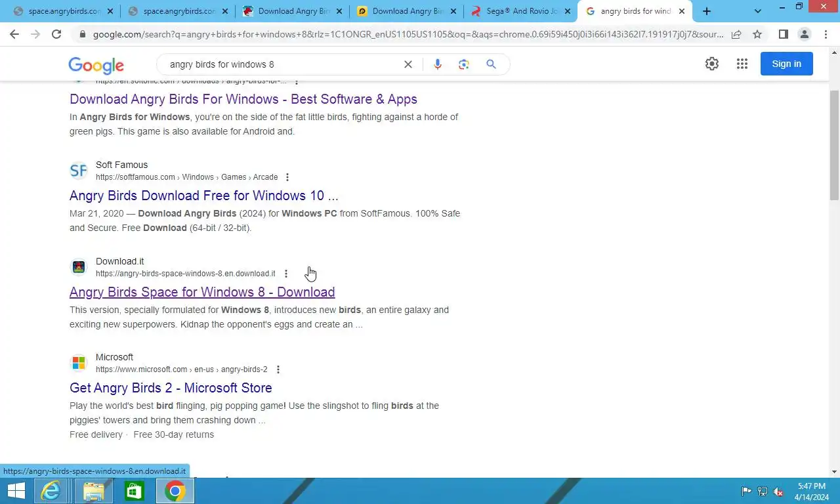Open the Chrome three-dot menu
Viewport: 840px width, 504px height.
coord(826,34)
